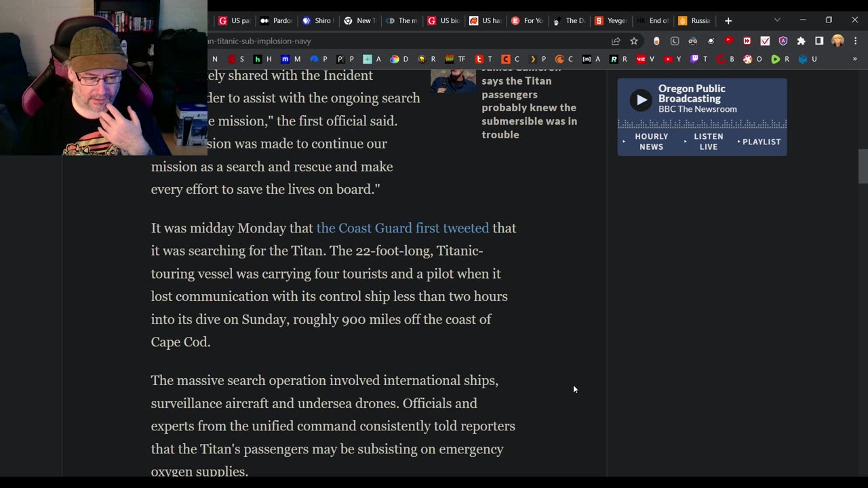Screen dimensions: 868x488
Task: Click the address bar URL field
Action: [407, 41]
